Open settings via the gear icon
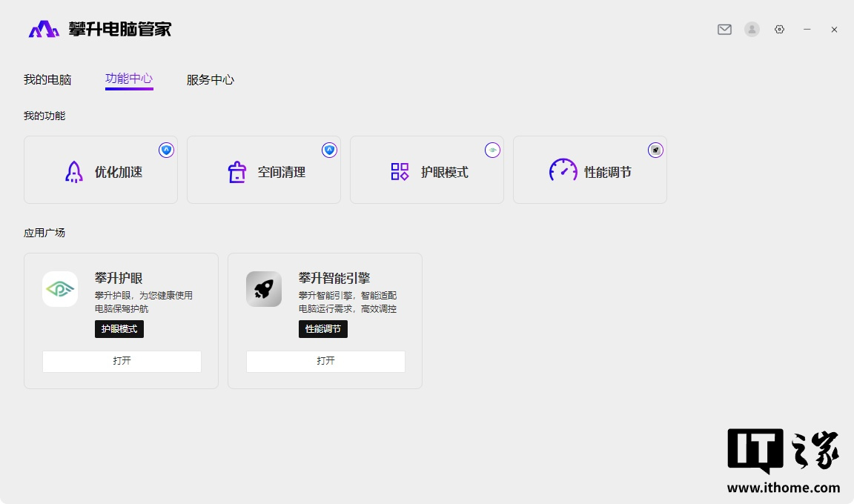854x504 pixels. [779, 30]
